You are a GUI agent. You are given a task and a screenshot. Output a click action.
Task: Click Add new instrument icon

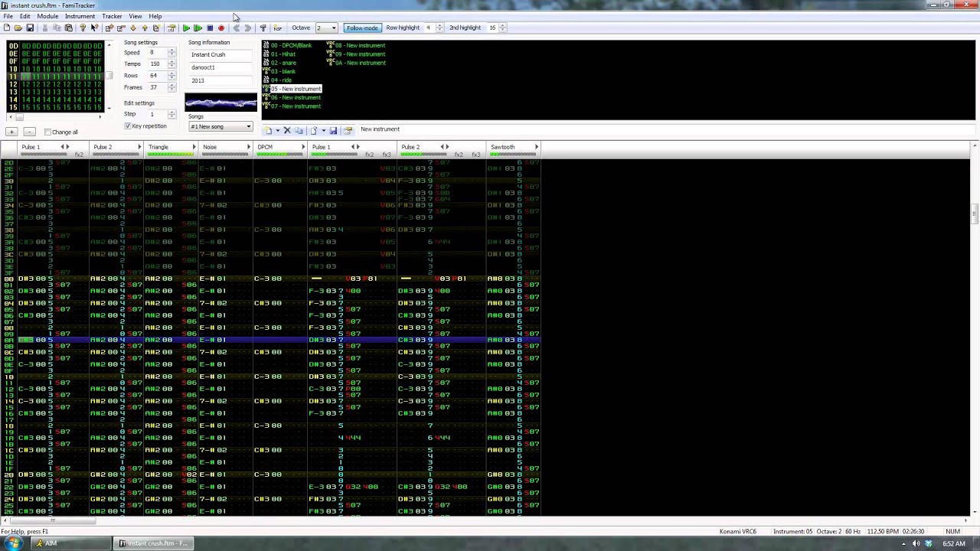click(x=268, y=130)
